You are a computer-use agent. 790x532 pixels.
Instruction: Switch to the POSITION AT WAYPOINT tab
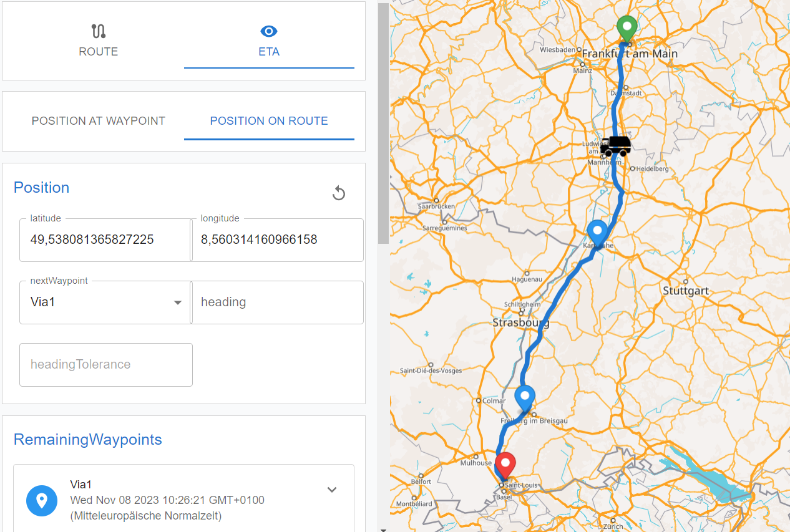pyautogui.click(x=98, y=121)
